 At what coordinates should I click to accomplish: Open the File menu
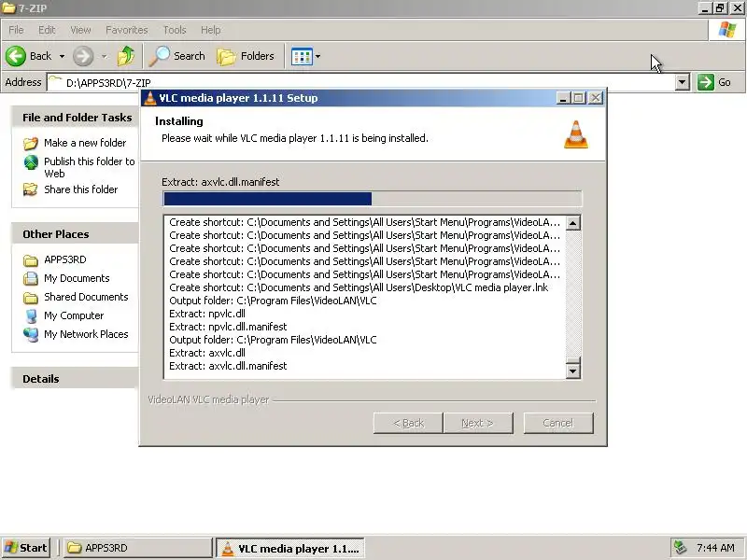pyautogui.click(x=16, y=30)
